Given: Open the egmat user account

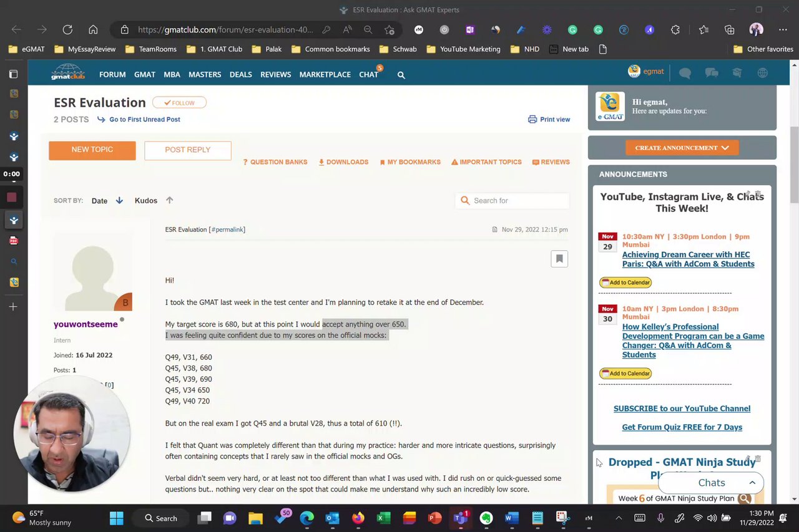Looking at the screenshot, I should (x=646, y=71).
